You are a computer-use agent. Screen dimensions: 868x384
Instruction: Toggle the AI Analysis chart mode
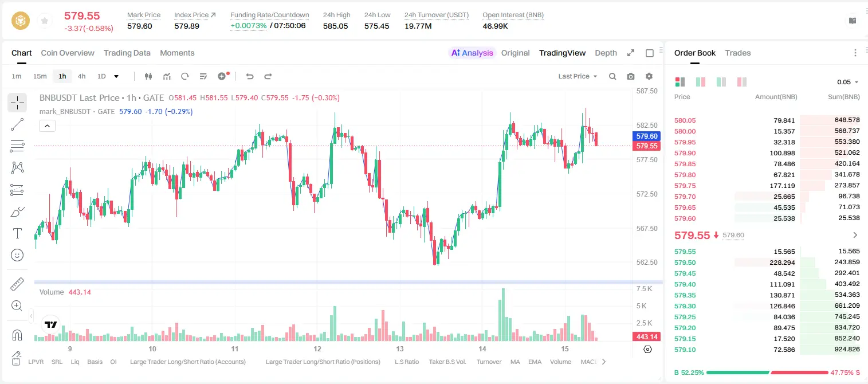pyautogui.click(x=472, y=53)
